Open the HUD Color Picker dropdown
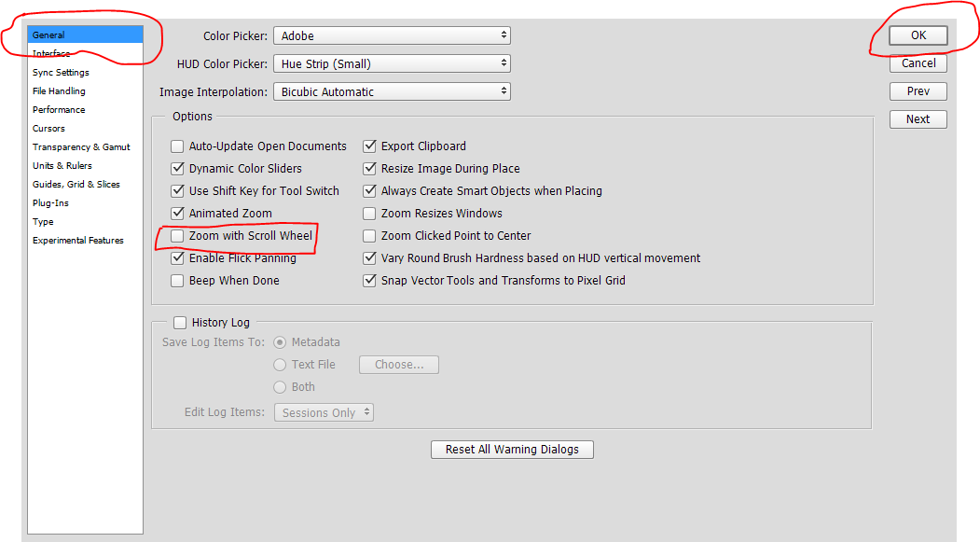The image size is (980, 542). [391, 63]
